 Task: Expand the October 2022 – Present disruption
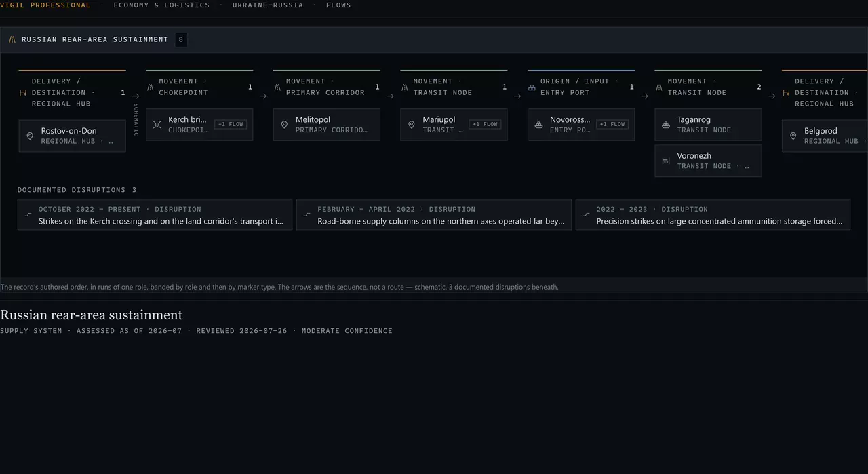click(155, 215)
